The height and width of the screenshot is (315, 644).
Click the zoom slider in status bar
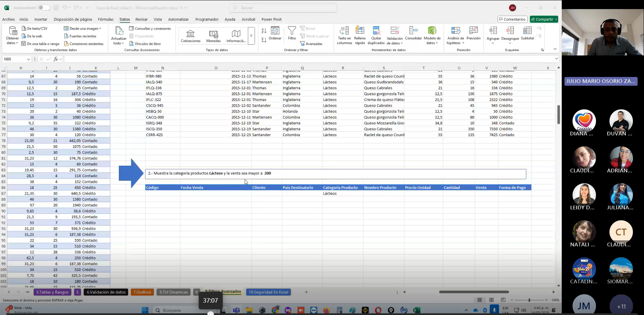tap(529, 300)
